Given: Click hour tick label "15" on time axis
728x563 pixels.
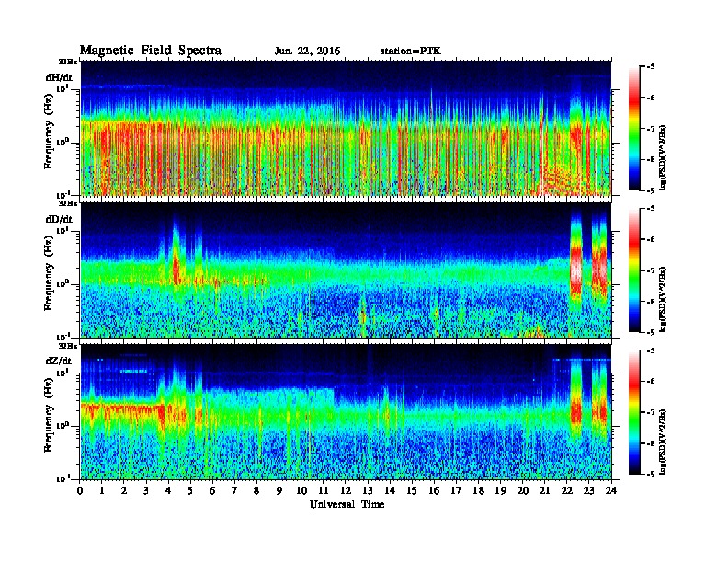Looking at the screenshot, I should tap(412, 490).
